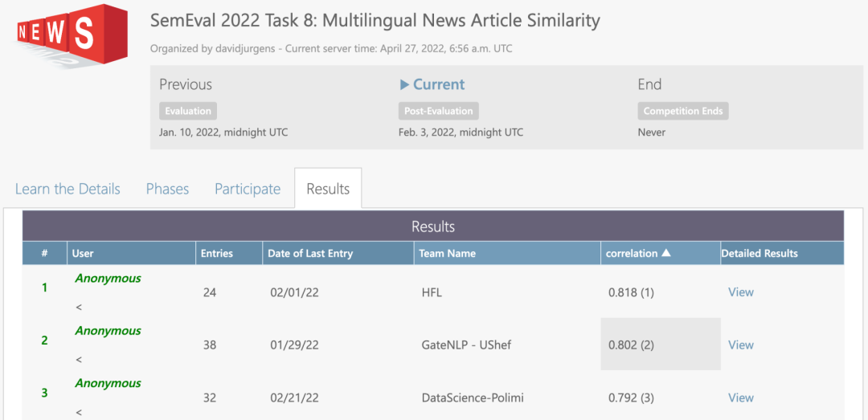Expand the second-ranked Anonymous user entry
This screenshot has height=420, width=868.
pos(79,359)
